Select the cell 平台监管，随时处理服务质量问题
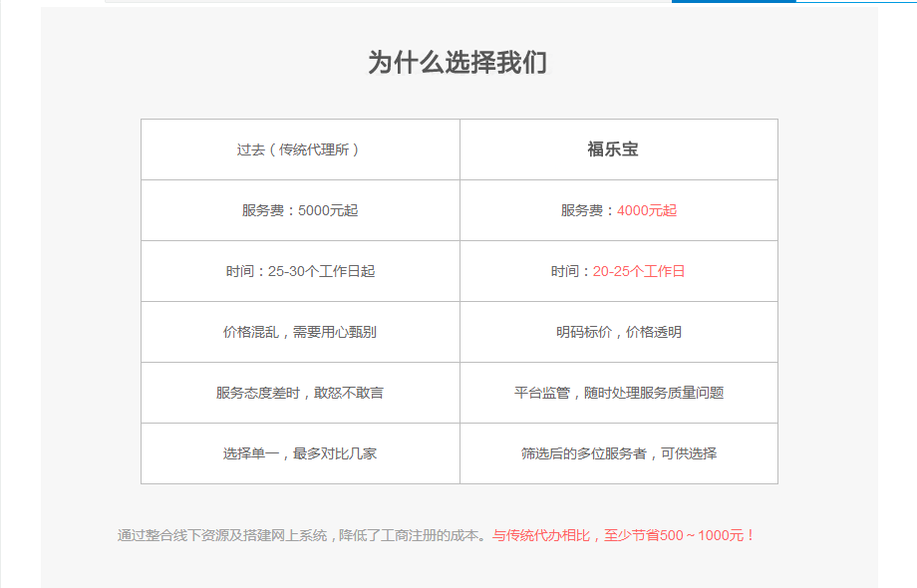This screenshot has height=588, width=917. pyautogui.click(x=619, y=393)
